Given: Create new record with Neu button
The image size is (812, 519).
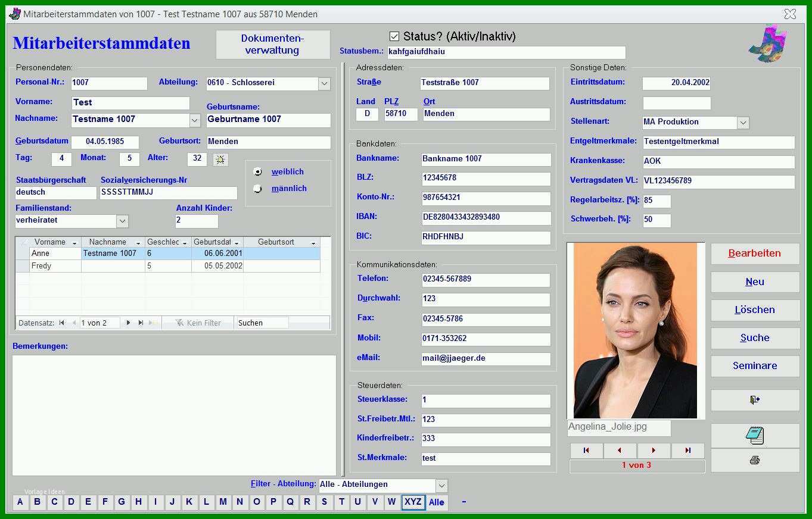Looking at the screenshot, I should click(x=755, y=282).
